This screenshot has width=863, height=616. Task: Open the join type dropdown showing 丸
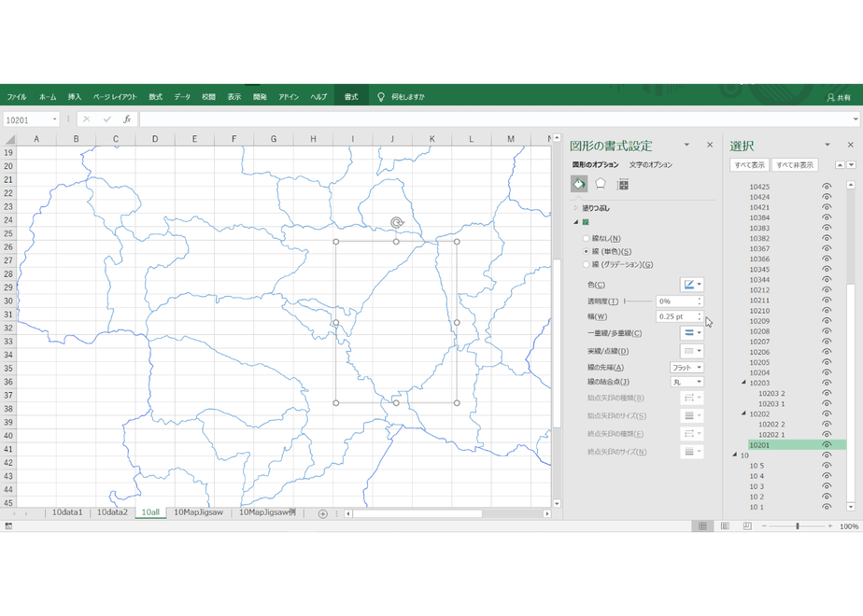[686, 382]
